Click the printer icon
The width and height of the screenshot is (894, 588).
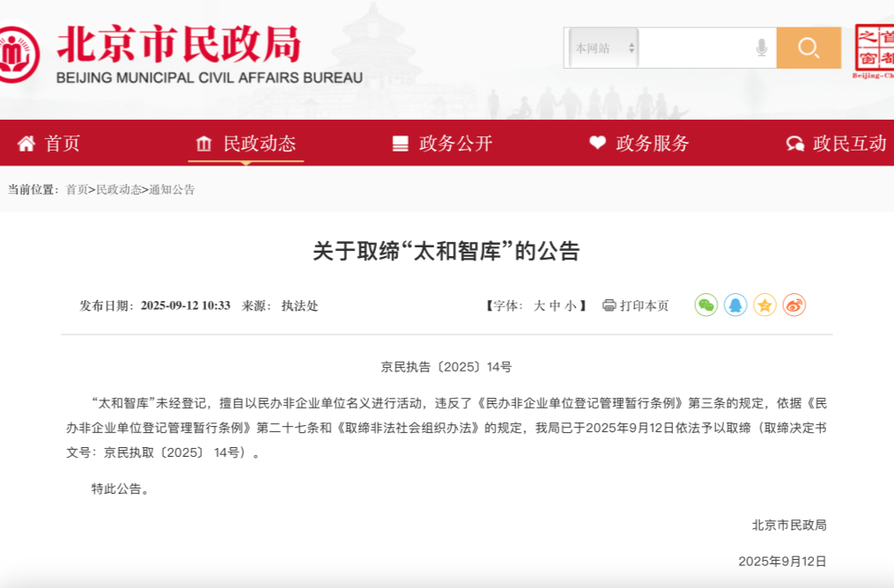(x=609, y=305)
